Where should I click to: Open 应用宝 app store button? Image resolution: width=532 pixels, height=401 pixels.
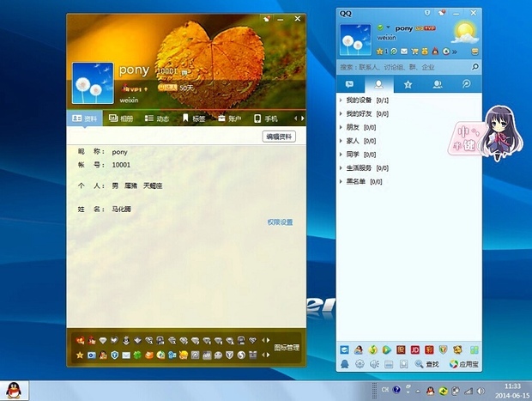point(464,364)
